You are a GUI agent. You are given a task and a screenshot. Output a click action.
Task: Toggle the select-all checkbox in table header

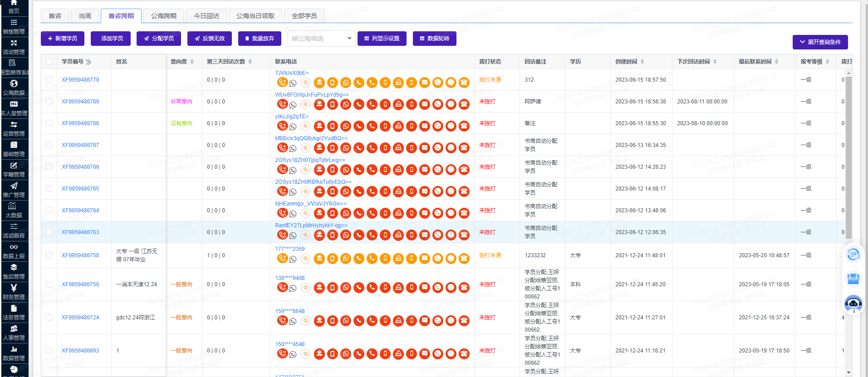49,62
